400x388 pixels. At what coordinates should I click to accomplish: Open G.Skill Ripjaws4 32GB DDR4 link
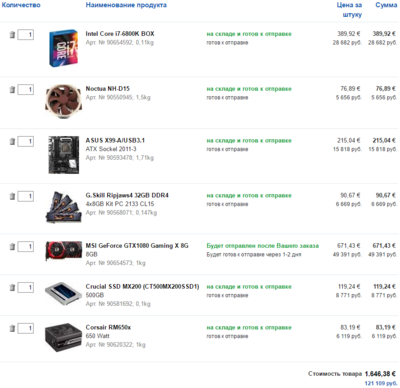[x=127, y=195]
